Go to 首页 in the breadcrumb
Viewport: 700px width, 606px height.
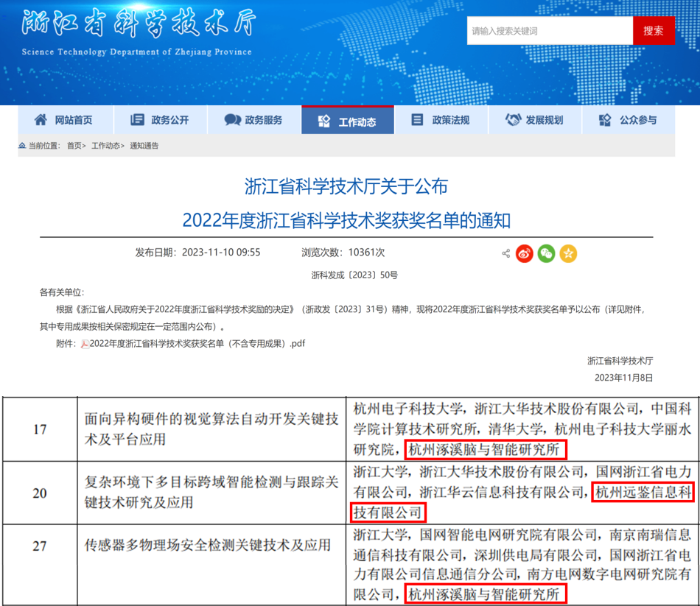74,146
